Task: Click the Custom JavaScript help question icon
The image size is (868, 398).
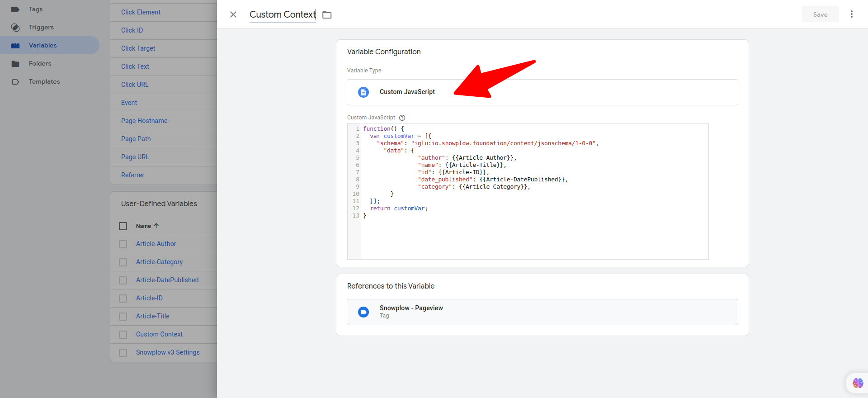Action: (402, 118)
